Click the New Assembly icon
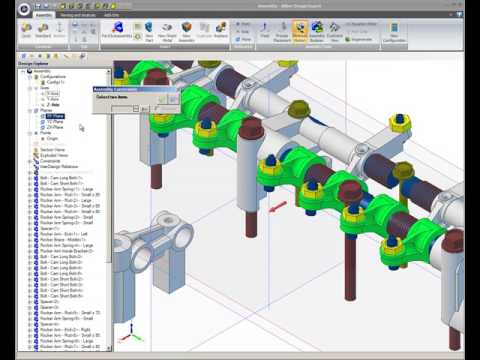This screenshot has width=480, height=360. pyautogui.click(x=186, y=32)
